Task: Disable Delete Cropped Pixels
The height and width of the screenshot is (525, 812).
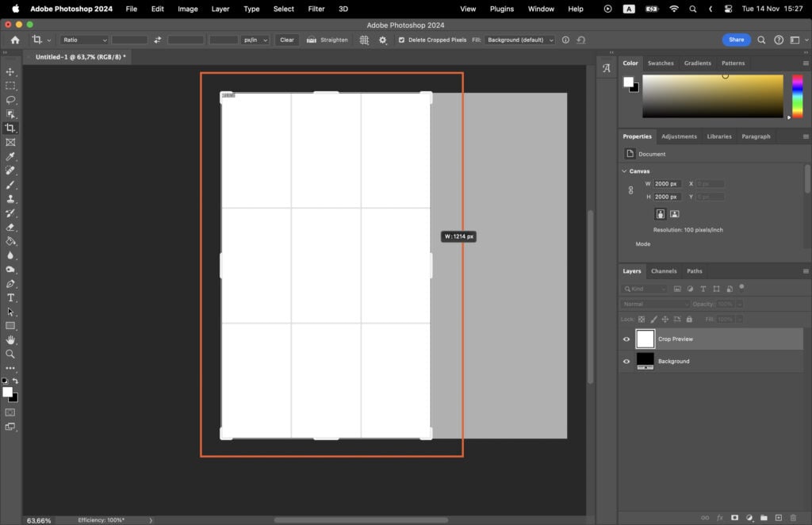Action: [401, 40]
